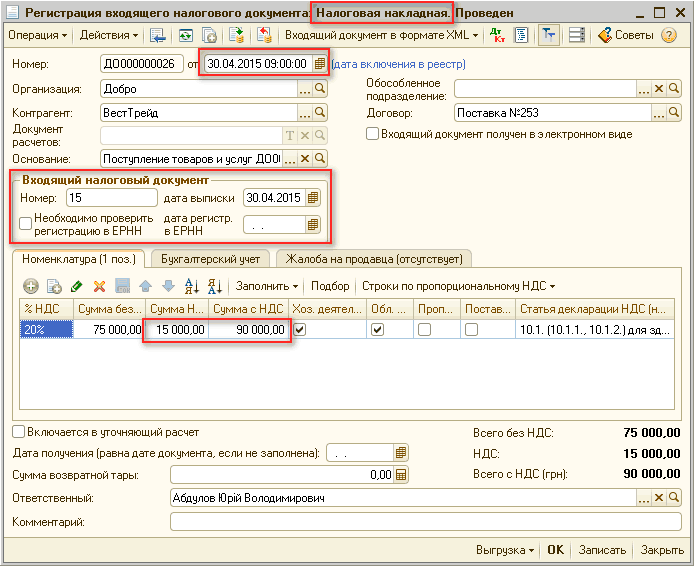Viewport: 694px width, 566px height.
Task: Switch to Бухгалтерский учет tab
Action: [210, 258]
